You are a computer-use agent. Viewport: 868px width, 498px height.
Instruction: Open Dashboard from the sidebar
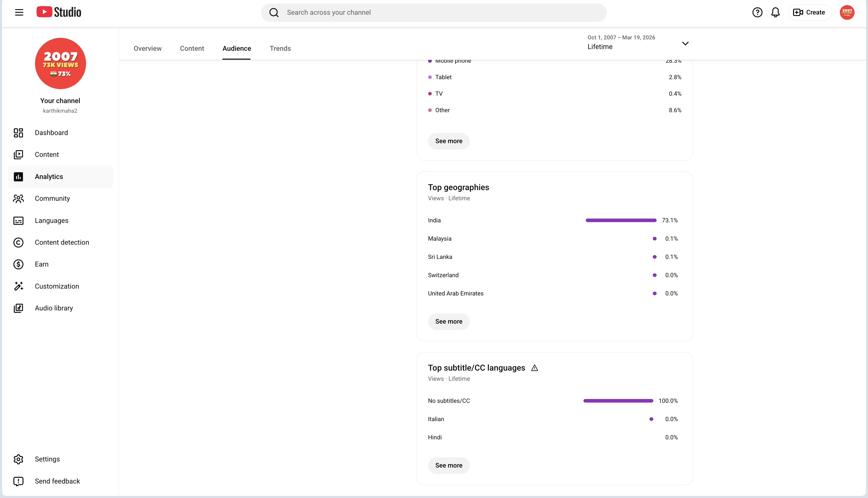click(60, 133)
